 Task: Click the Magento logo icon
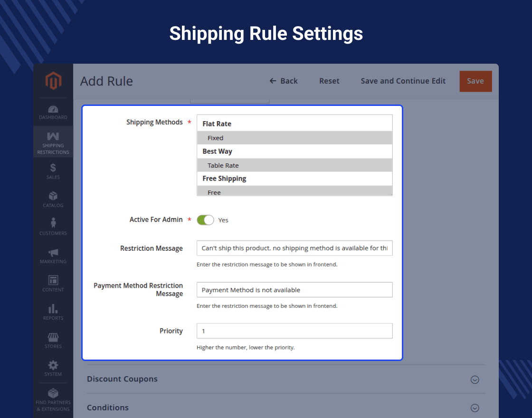tap(53, 81)
